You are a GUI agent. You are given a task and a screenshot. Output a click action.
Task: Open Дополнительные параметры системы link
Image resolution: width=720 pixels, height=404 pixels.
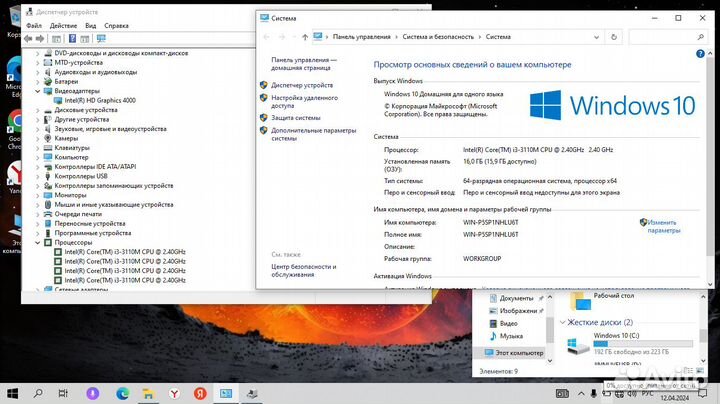click(x=314, y=134)
